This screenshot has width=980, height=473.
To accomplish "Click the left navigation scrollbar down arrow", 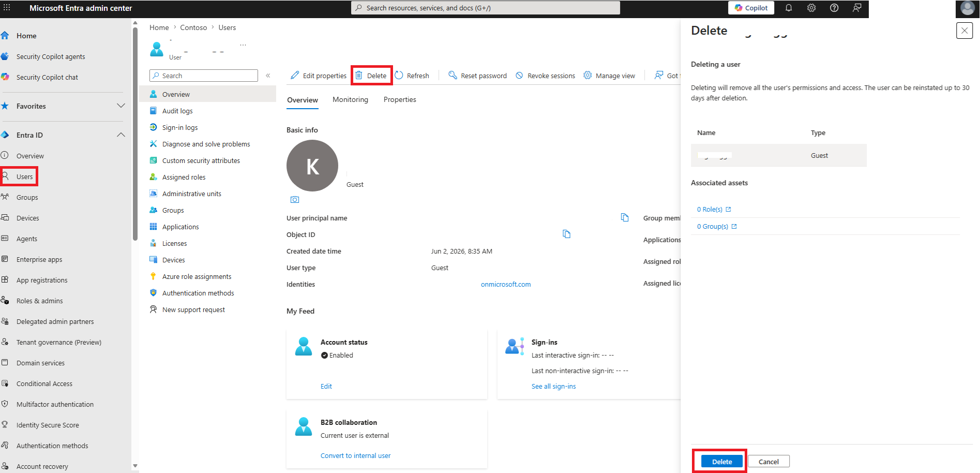I will (135, 466).
